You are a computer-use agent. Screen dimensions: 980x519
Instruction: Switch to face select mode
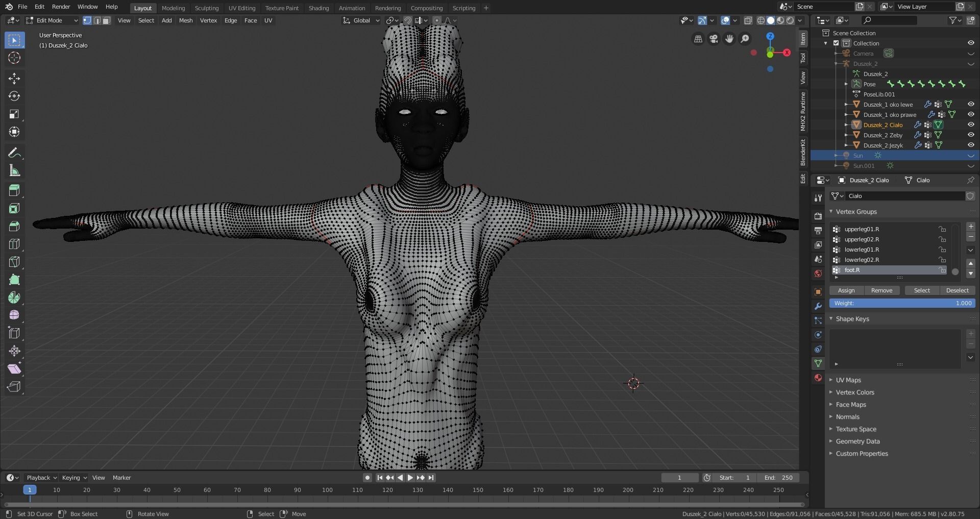(106, 20)
